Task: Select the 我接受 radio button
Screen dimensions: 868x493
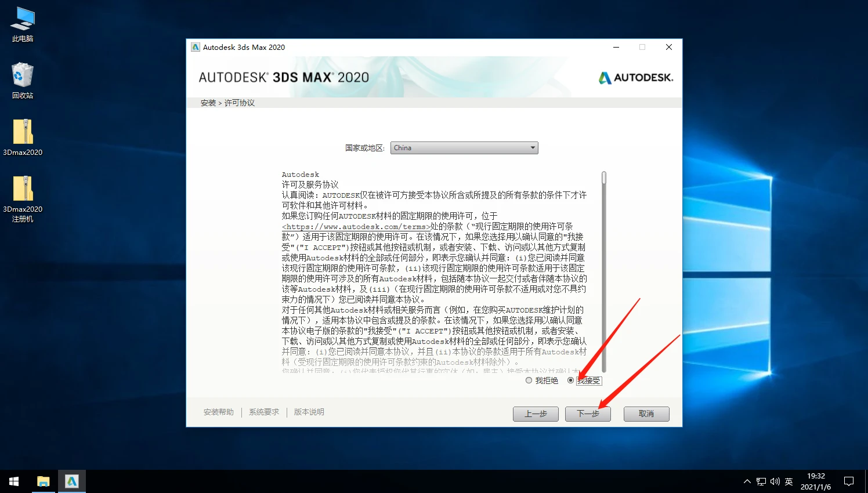Action: (571, 380)
